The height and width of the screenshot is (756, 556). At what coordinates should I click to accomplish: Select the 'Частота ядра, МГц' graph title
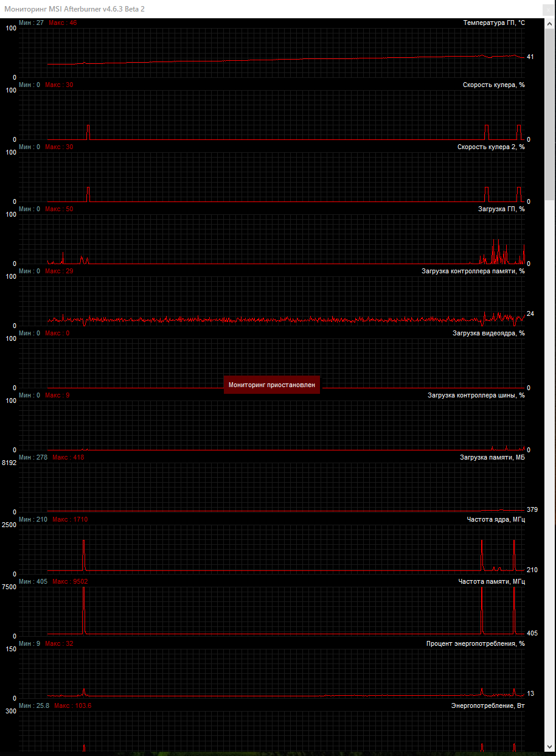(495, 519)
